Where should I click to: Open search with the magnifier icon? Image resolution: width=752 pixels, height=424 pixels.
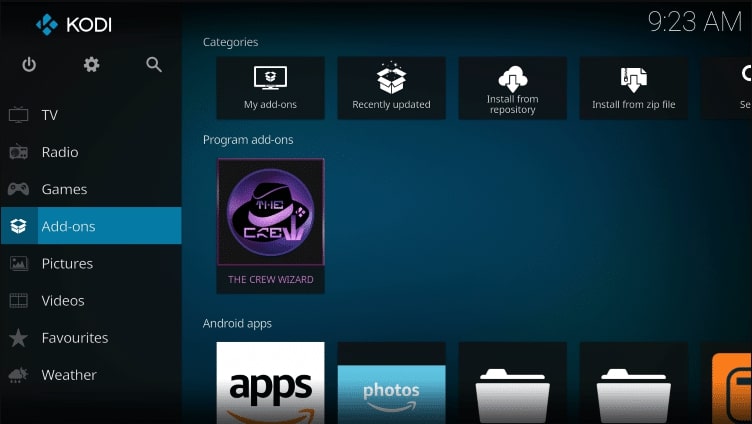pos(154,64)
